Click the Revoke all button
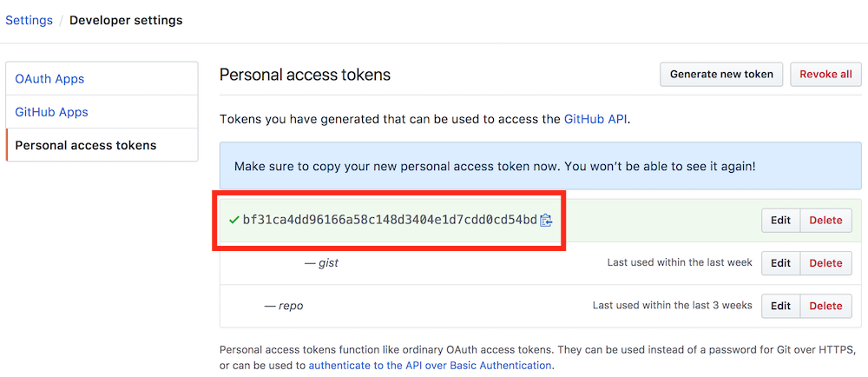The width and height of the screenshot is (868, 377). click(825, 74)
